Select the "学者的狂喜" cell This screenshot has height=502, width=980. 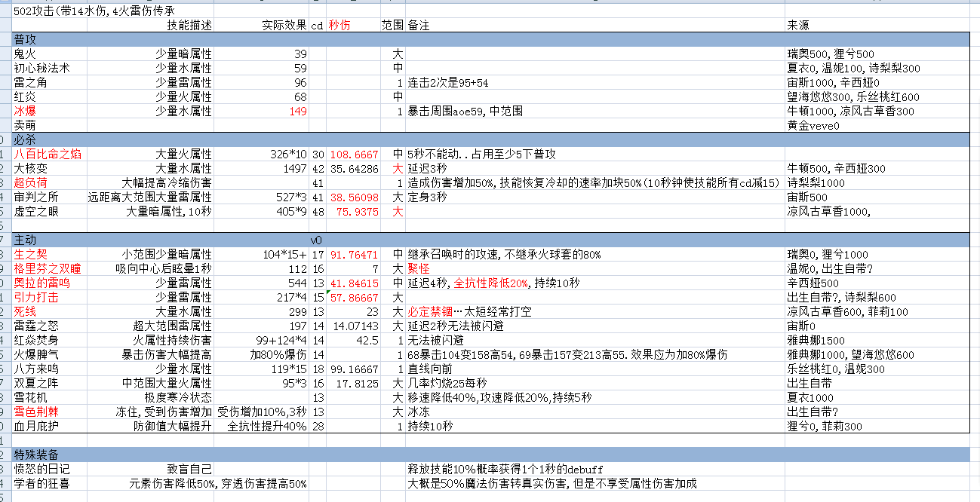coord(41,483)
